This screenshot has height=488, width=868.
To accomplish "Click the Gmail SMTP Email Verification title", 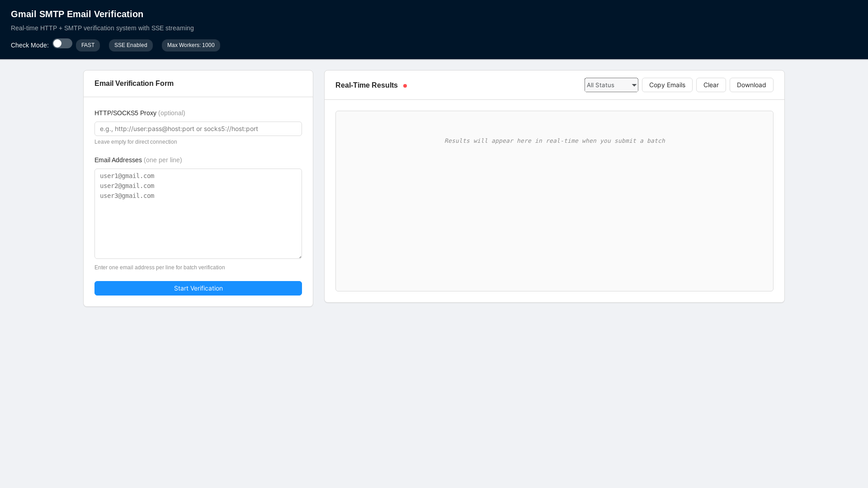I will [x=77, y=14].
